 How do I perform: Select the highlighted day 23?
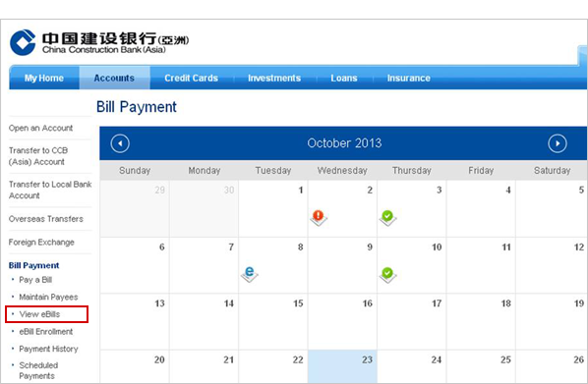(342, 366)
